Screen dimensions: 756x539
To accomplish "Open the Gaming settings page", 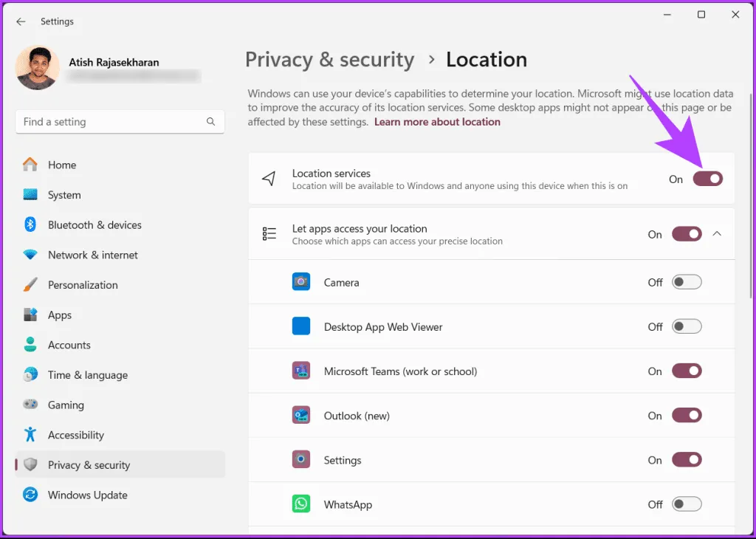I will pos(66,405).
